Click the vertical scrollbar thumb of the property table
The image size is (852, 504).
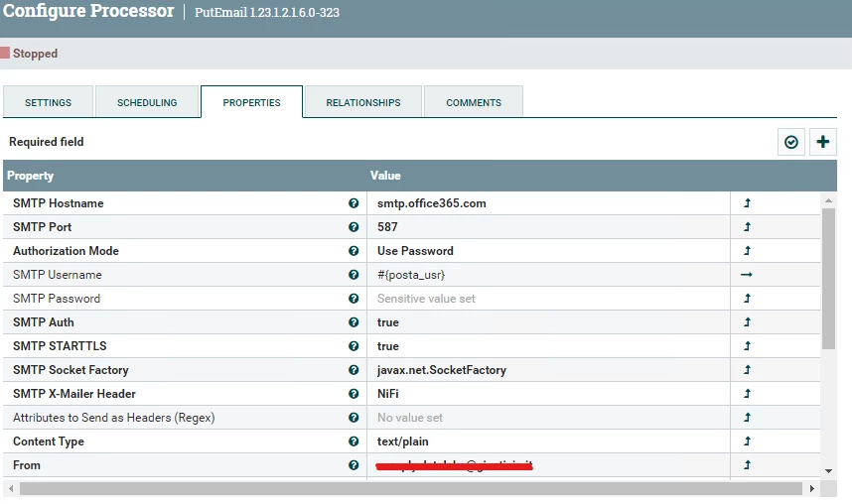coord(828,279)
